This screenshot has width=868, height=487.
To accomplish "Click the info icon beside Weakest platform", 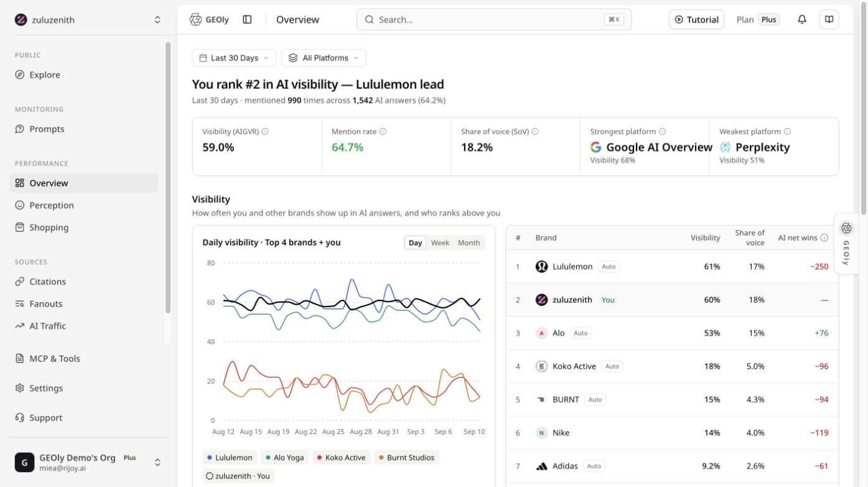I will pyautogui.click(x=787, y=132).
